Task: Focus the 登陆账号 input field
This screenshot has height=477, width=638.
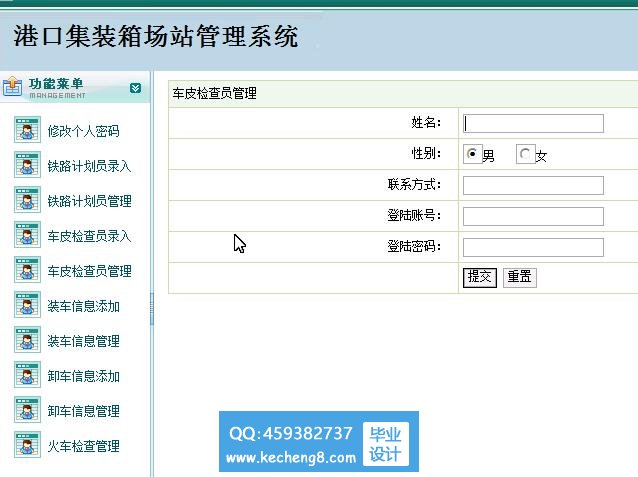Action: click(x=533, y=216)
